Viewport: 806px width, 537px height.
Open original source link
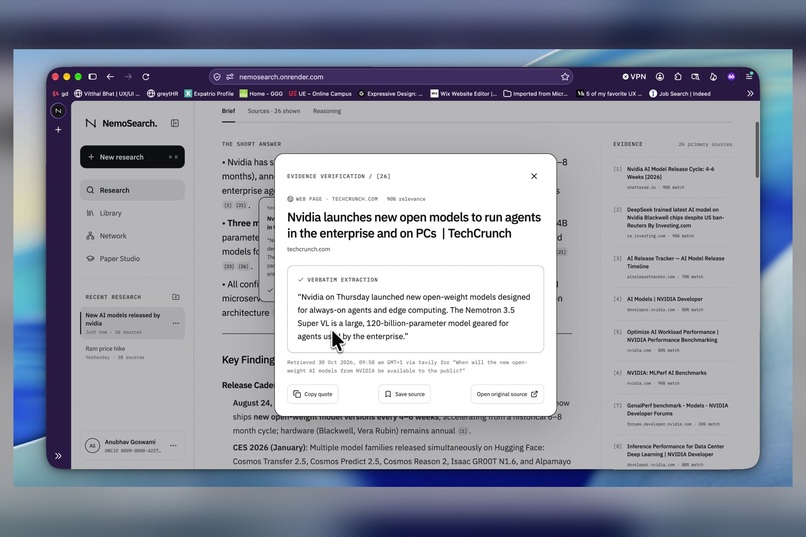click(507, 394)
